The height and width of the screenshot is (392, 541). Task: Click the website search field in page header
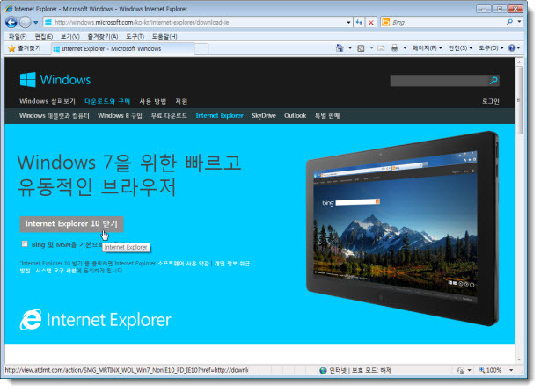click(438, 81)
